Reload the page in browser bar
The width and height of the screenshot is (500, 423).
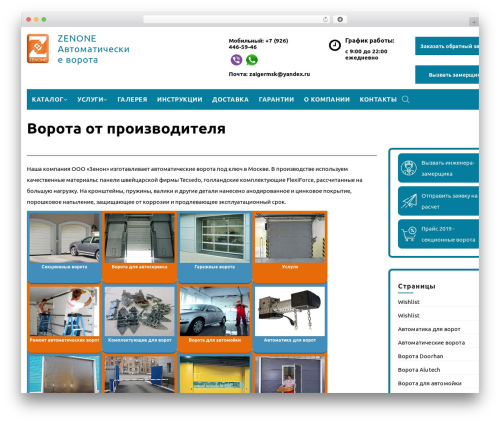[325, 19]
